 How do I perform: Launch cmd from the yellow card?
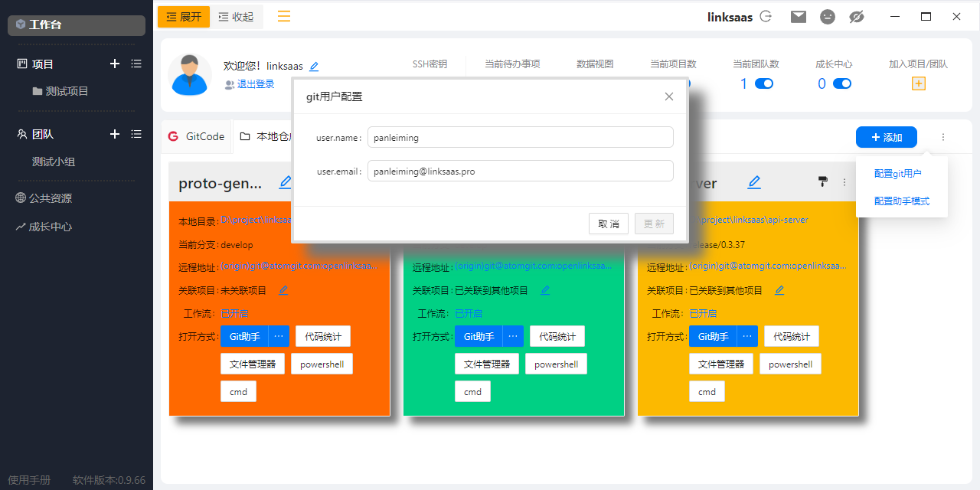707,391
